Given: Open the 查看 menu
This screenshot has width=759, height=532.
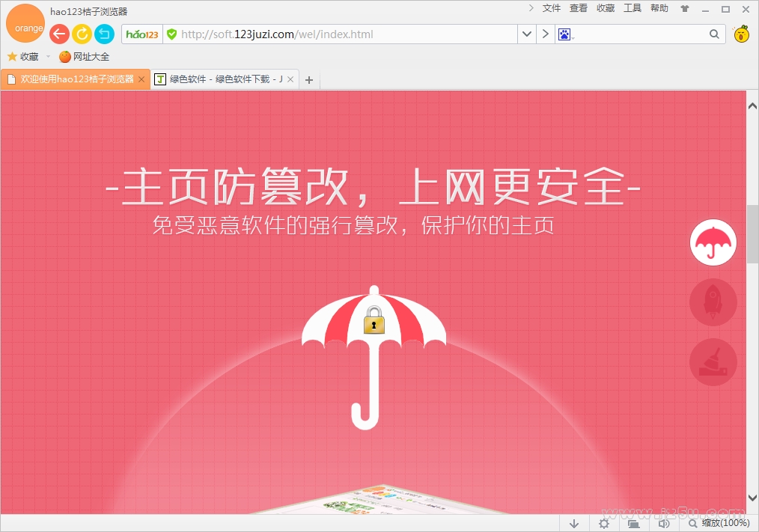Looking at the screenshot, I should [578, 8].
